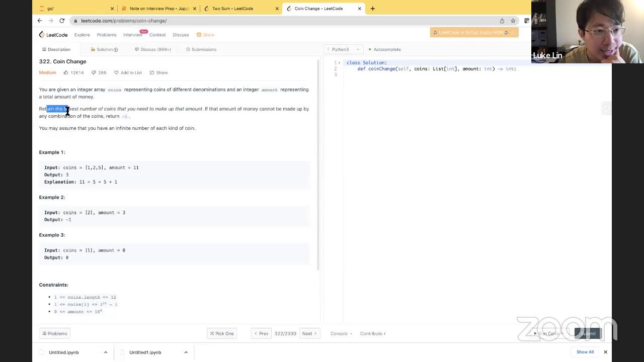Screen dimensions: 644x362
Task: Open Discuss in the LeetCode navbar
Action: 181,35
